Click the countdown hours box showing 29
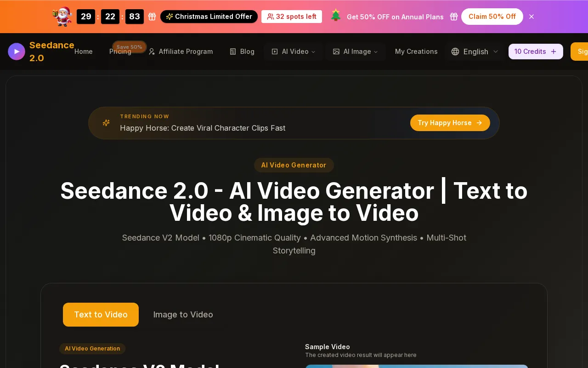The height and width of the screenshot is (368, 588). click(86, 17)
